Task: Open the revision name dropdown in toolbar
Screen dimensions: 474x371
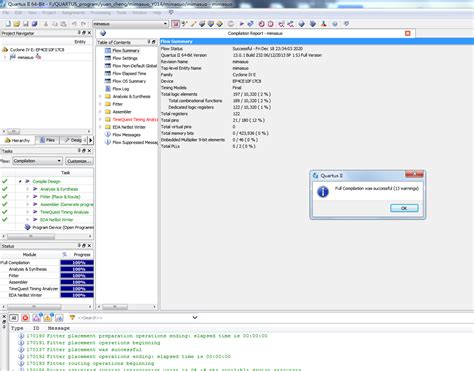Action: coord(165,24)
